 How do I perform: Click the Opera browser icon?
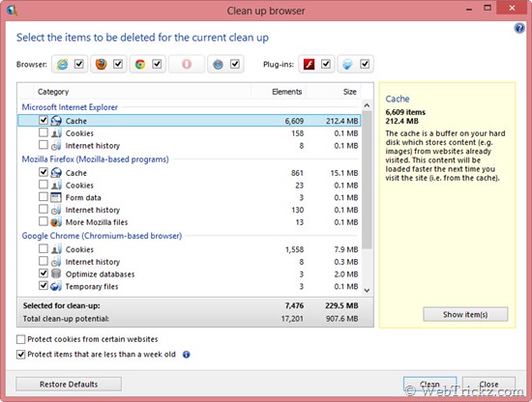187,64
